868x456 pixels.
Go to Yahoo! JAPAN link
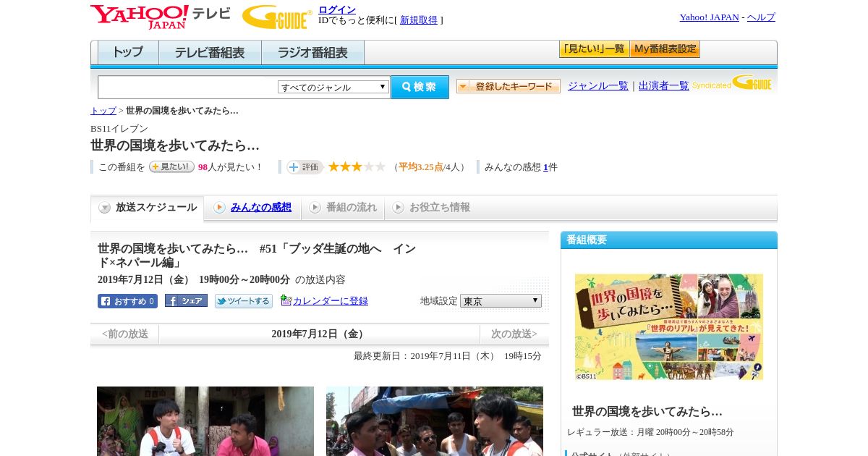pos(709,17)
